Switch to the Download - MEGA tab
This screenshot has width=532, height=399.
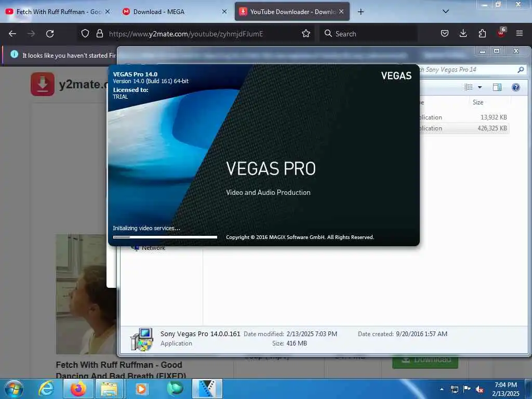tap(175, 12)
